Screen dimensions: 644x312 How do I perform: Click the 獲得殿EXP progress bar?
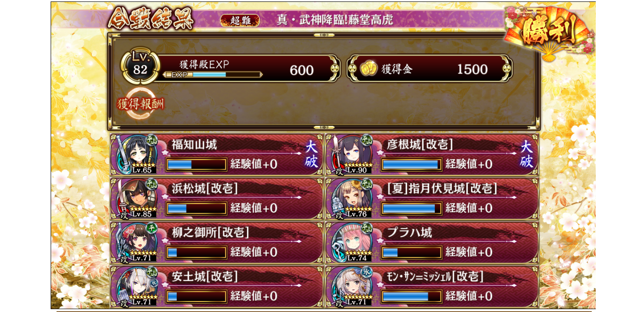(213, 75)
